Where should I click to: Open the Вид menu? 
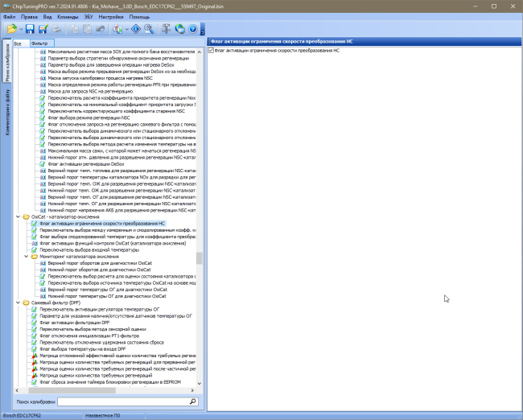pyautogui.click(x=47, y=17)
